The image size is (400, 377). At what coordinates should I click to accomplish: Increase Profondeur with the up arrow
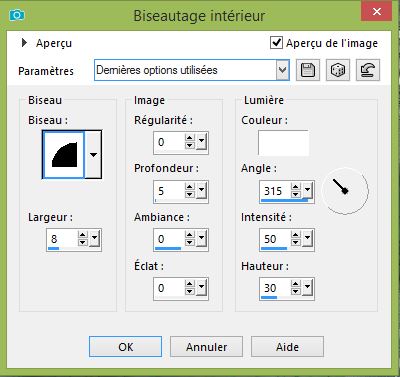point(190,187)
